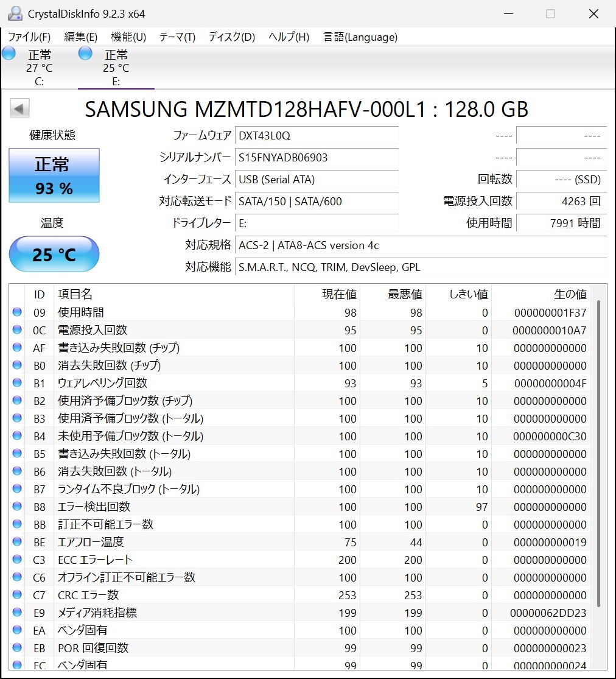Click status dot of row 0C 電源投入回数

[17, 329]
